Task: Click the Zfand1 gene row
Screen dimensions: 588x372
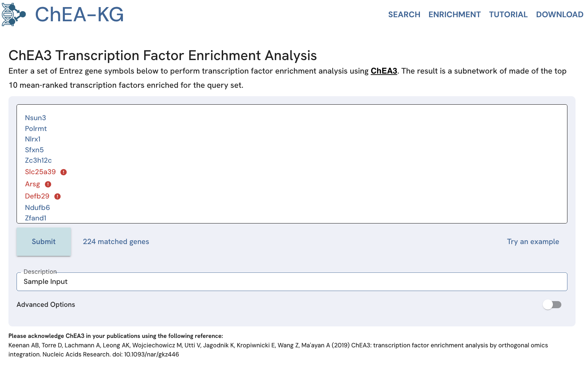Action: [35, 218]
